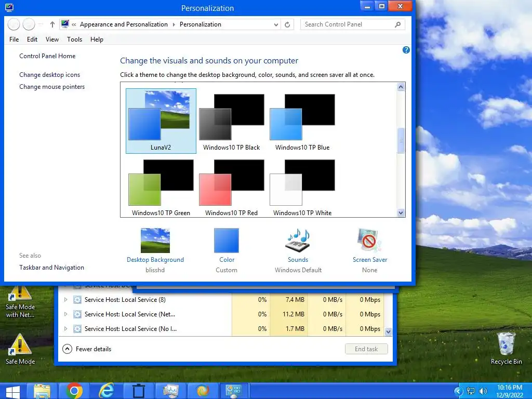The image size is (532, 399).
Task: Expand Service Host: Local Service (No I... row
Action: tap(65, 329)
